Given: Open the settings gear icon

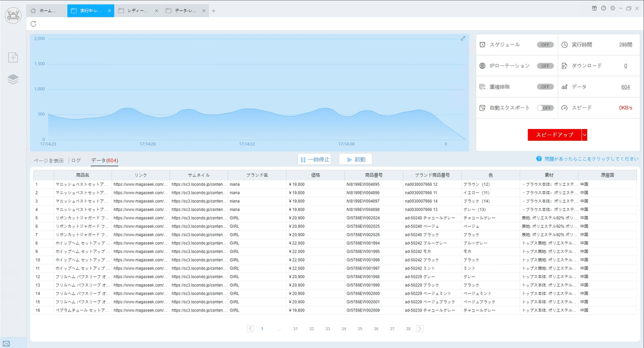Looking at the screenshot, I should 613,8.
